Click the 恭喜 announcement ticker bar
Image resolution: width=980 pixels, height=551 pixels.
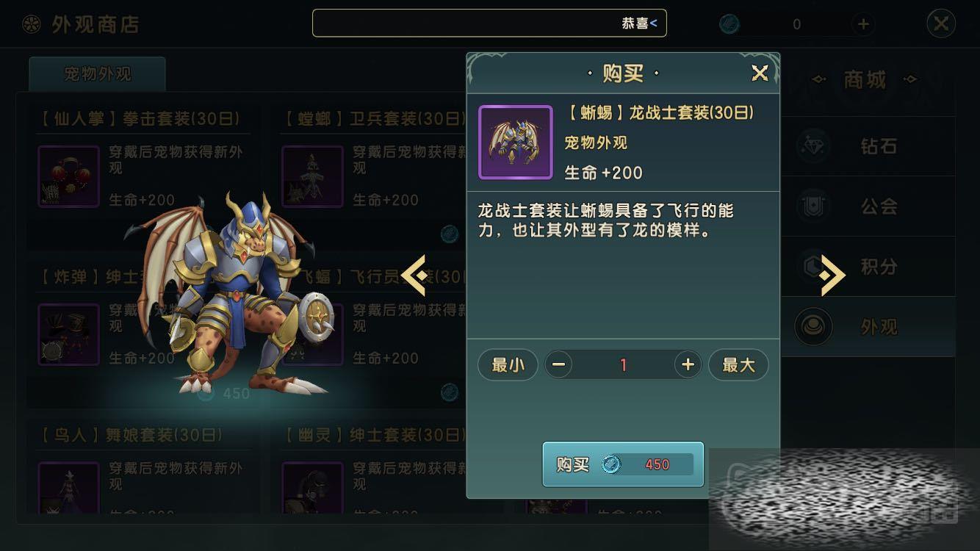489,24
